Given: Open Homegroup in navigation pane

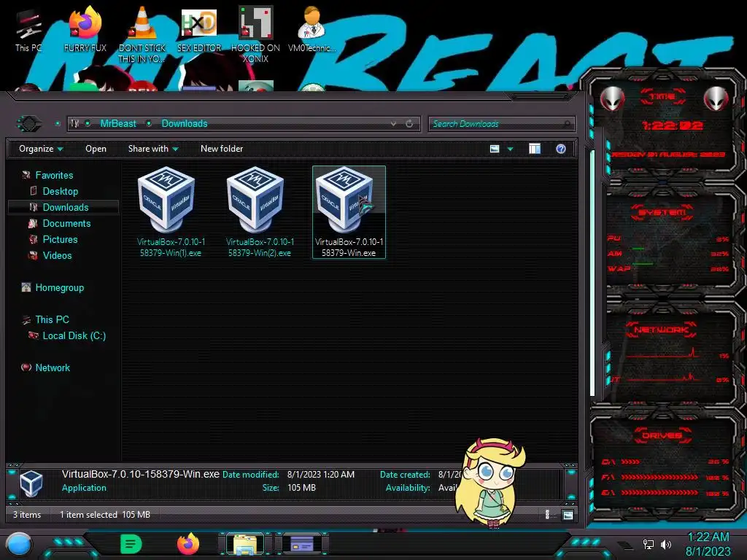Looking at the screenshot, I should [59, 287].
